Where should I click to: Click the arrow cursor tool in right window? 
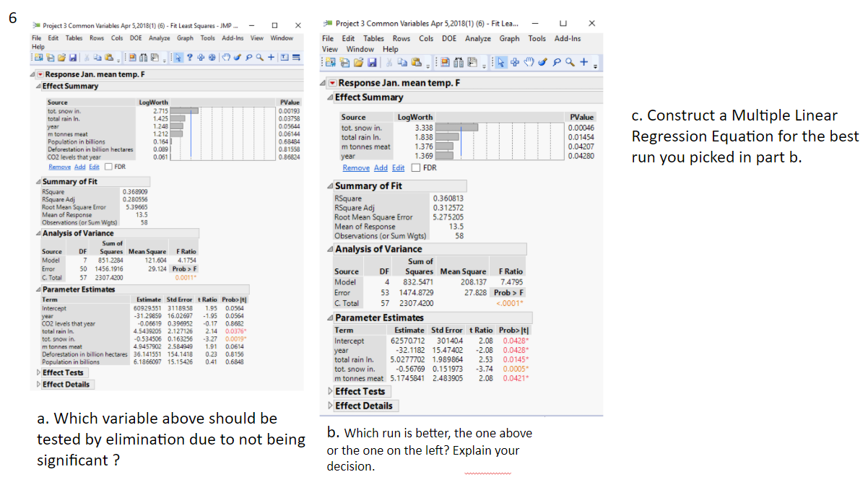pos(501,62)
